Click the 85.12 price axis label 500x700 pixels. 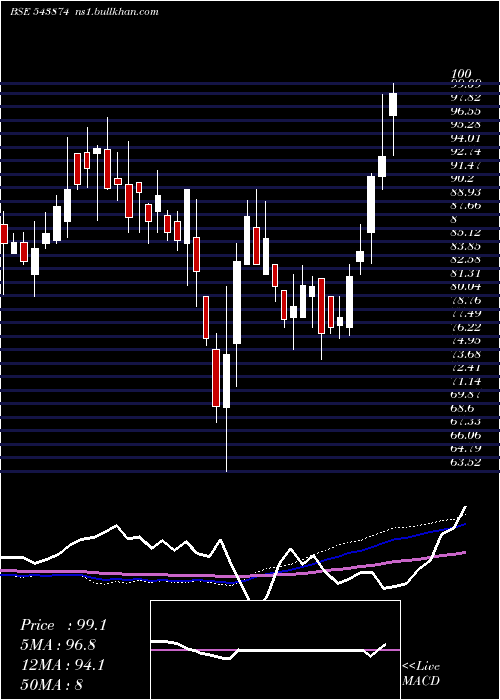point(465,233)
